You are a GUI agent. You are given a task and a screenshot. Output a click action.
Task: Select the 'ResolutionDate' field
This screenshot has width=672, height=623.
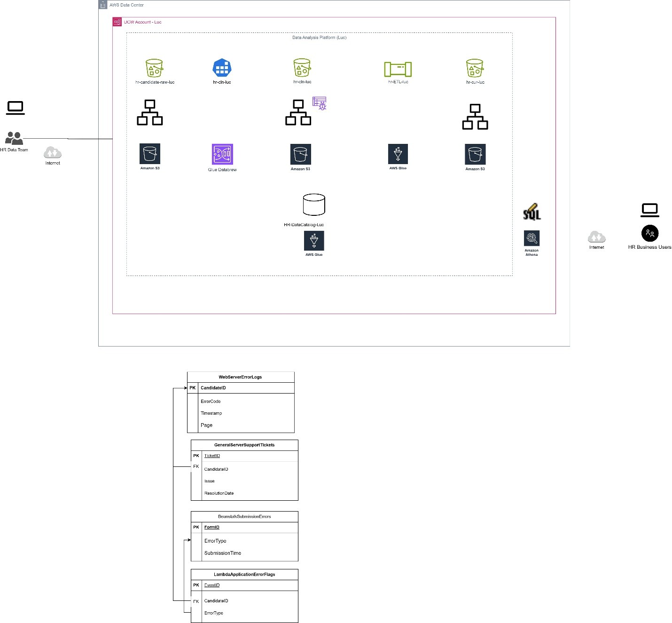[219, 493]
